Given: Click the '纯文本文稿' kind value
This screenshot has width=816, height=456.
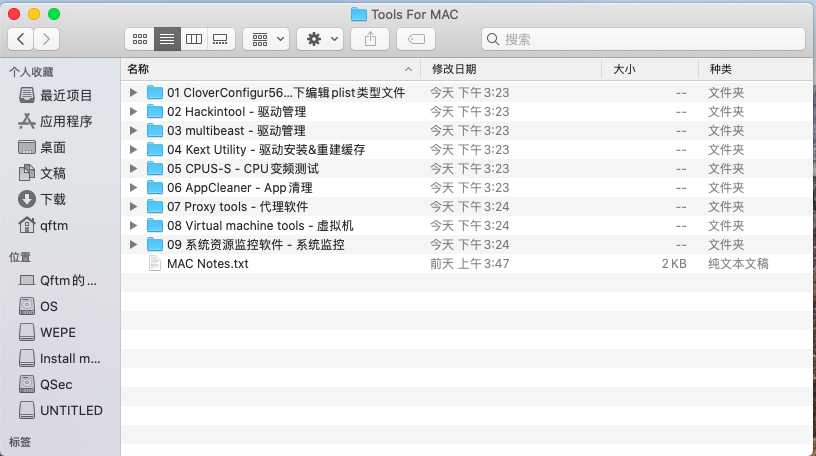Looking at the screenshot, I should (x=738, y=263).
